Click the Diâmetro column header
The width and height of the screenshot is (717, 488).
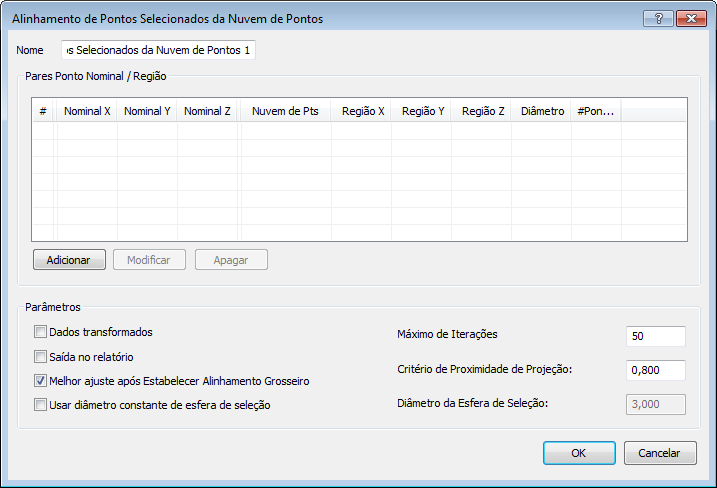(543, 111)
